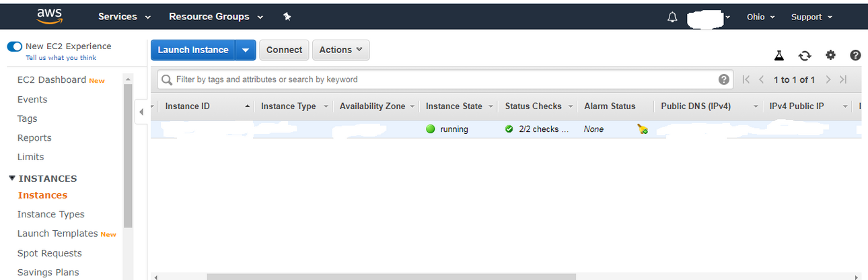Collapse the INSTANCES sidebar section

13,178
